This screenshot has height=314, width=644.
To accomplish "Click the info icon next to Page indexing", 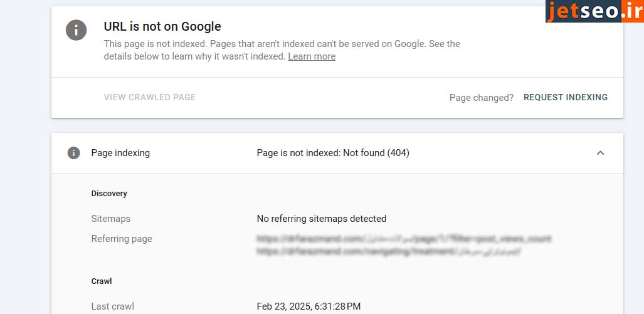I will pyautogui.click(x=73, y=153).
